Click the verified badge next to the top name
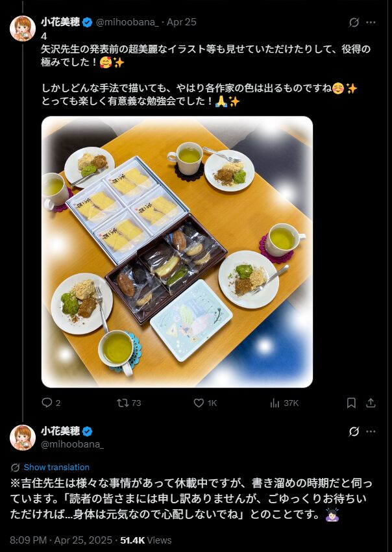The width and height of the screenshot is (392, 552). click(x=87, y=22)
